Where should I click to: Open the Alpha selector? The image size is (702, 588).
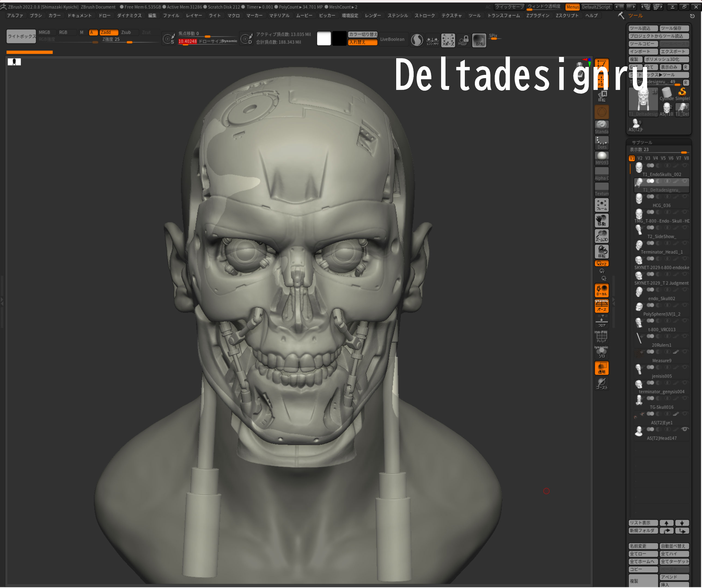point(601,174)
